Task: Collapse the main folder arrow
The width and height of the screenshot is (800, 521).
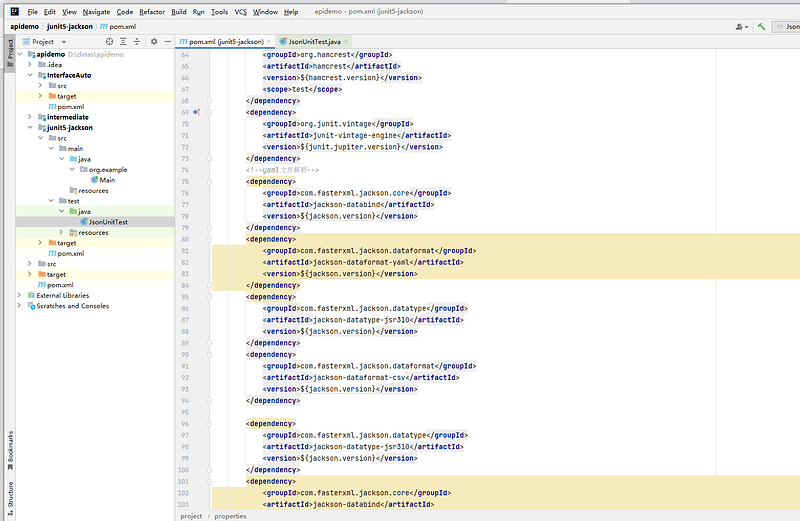Action: 52,148
